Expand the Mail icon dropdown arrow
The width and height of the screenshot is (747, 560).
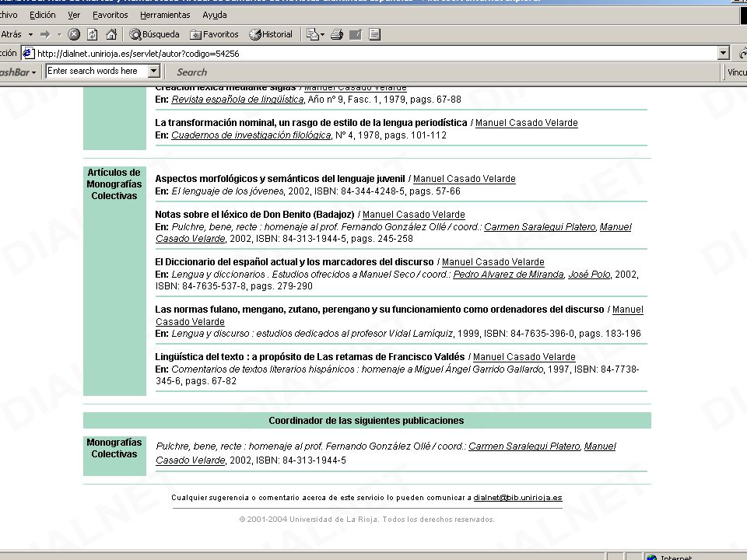322,34
